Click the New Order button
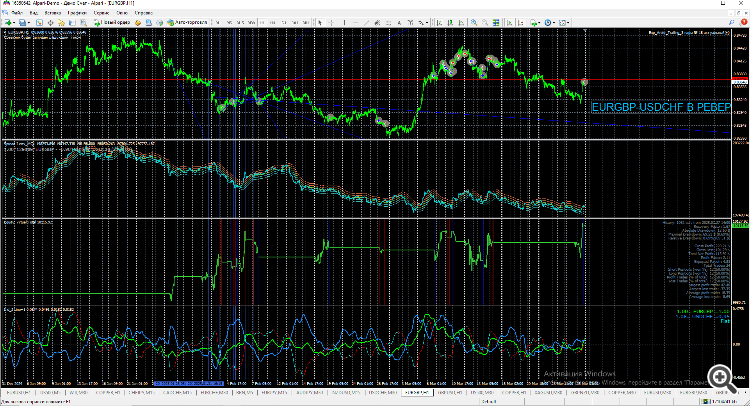The image size is (750, 406). coord(112,22)
